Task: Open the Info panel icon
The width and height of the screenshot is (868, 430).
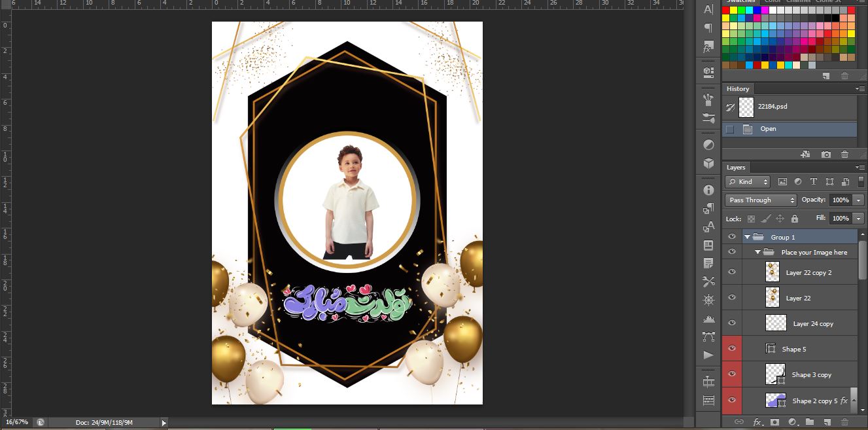Action: click(708, 190)
